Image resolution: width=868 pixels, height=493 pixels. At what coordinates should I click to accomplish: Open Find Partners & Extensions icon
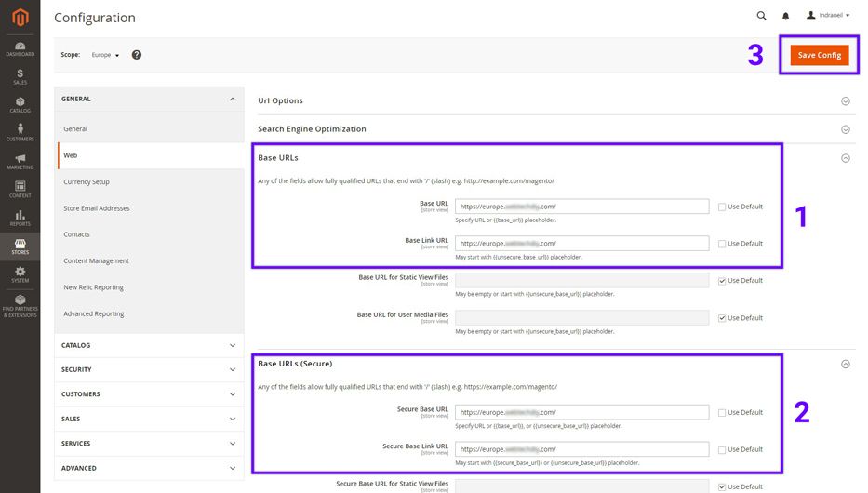(x=20, y=306)
